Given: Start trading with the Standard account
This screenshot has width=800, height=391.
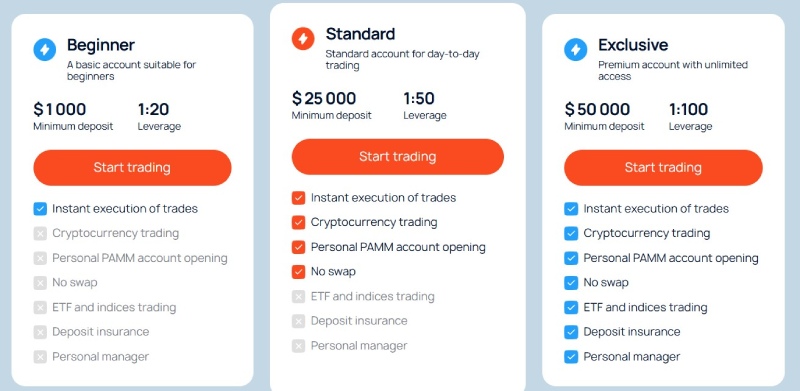Looking at the screenshot, I should [397, 157].
